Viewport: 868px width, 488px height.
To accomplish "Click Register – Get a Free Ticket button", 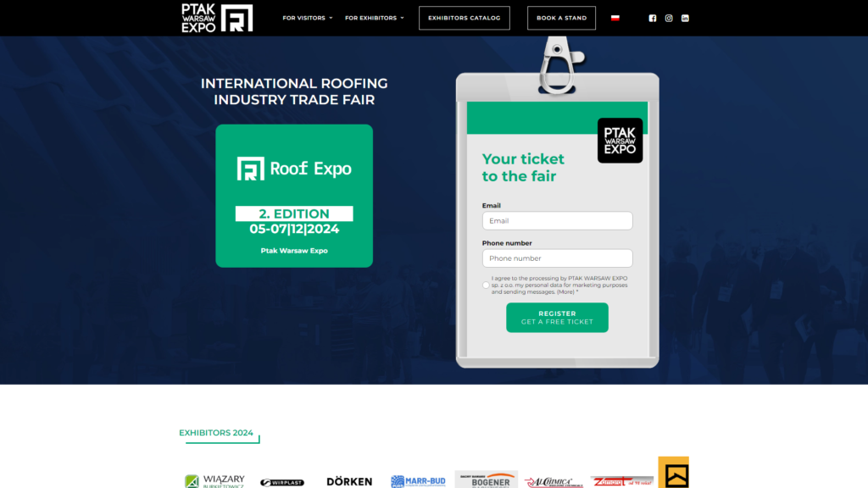I will (557, 318).
